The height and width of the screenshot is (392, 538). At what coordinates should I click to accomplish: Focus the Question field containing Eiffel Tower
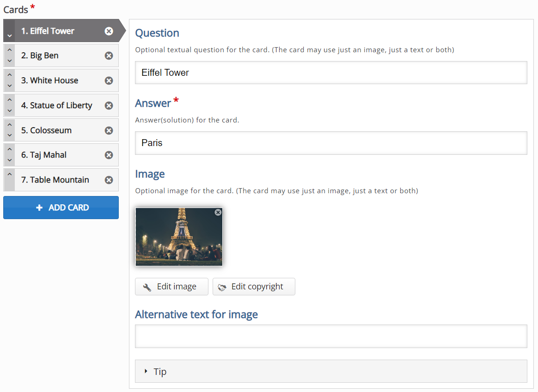[331, 73]
